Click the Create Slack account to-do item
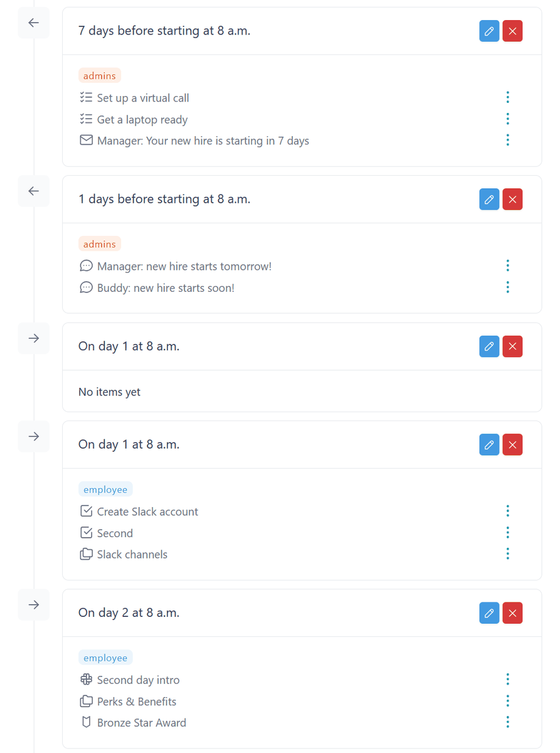 pos(147,511)
